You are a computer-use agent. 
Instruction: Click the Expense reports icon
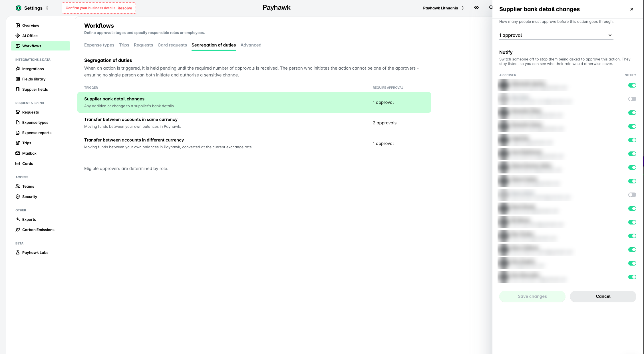pos(18,133)
